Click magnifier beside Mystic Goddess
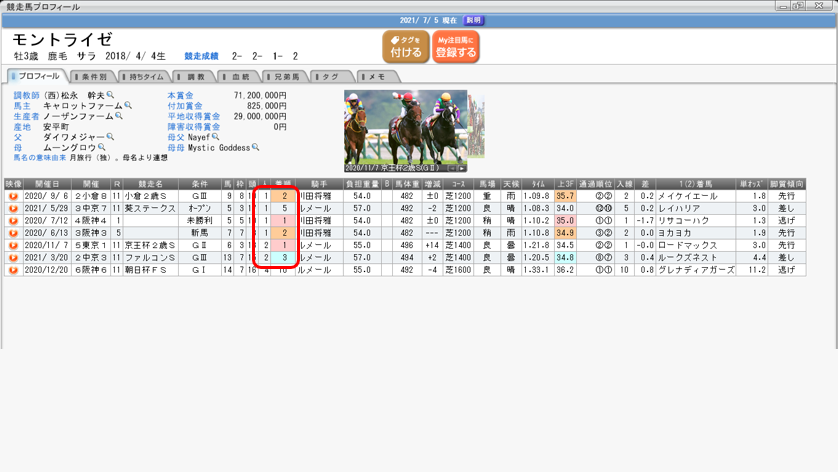 point(256,147)
